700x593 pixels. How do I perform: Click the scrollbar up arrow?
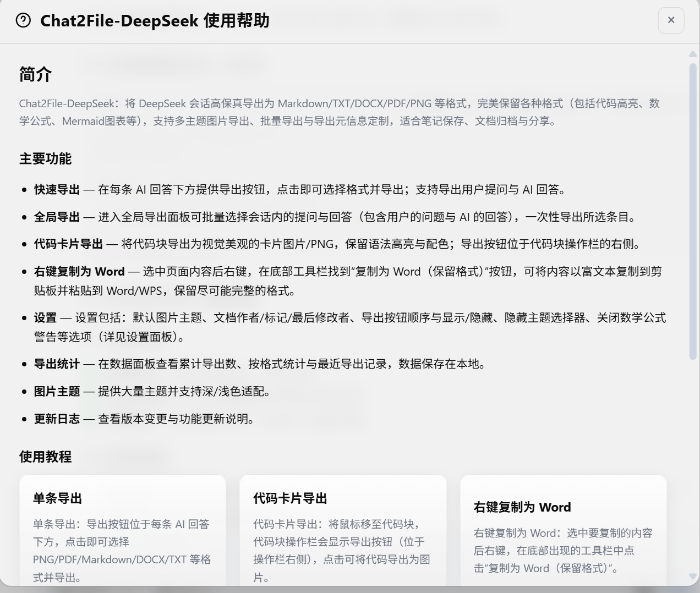click(693, 54)
